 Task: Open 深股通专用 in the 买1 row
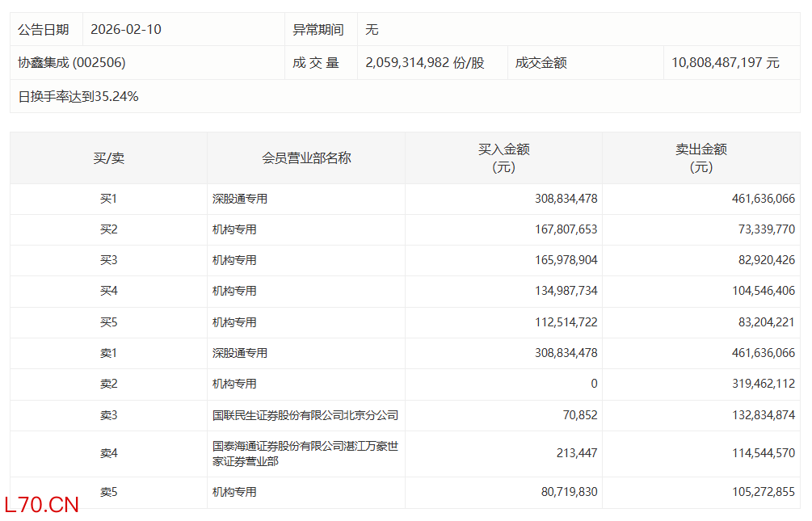240,199
